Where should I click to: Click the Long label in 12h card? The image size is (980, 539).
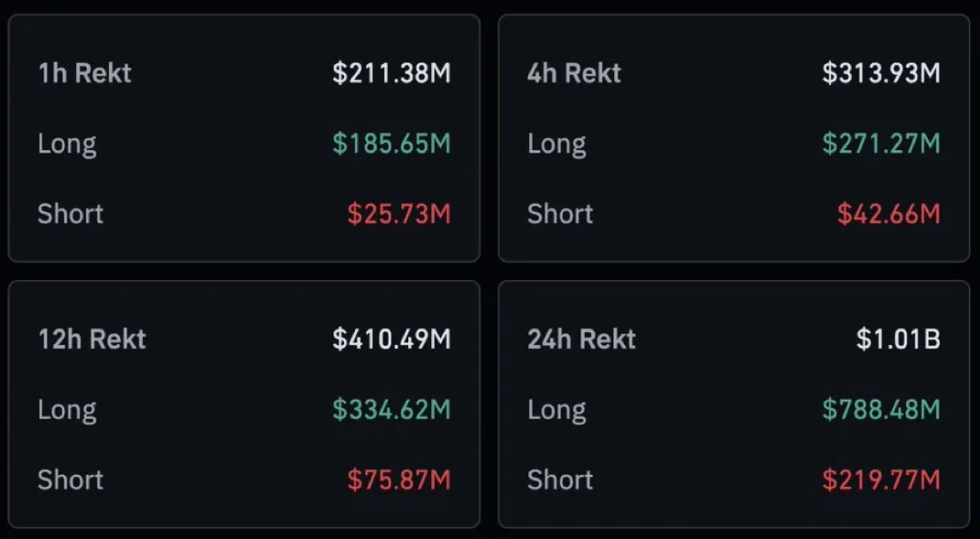(x=67, y=409)
